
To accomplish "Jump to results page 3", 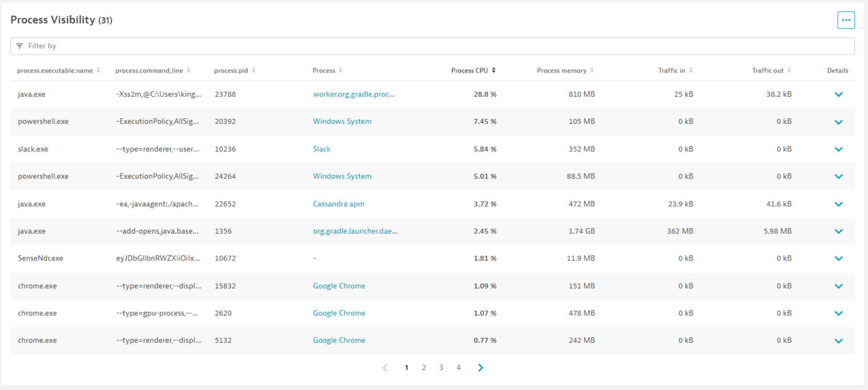I will tap(441, 367).
